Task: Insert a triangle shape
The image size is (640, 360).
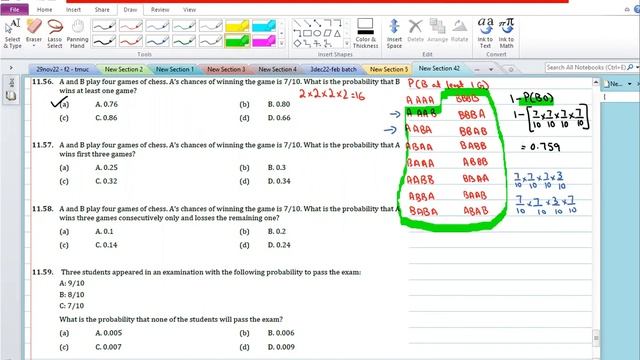Action: pyautogui.click(x=337, y=33)
